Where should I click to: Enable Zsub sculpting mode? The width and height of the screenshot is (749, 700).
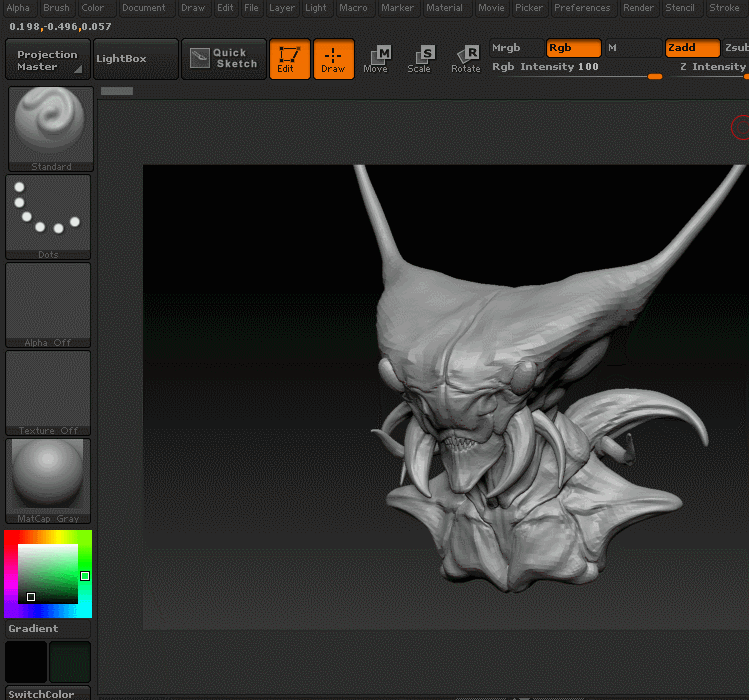coord(736,48)
